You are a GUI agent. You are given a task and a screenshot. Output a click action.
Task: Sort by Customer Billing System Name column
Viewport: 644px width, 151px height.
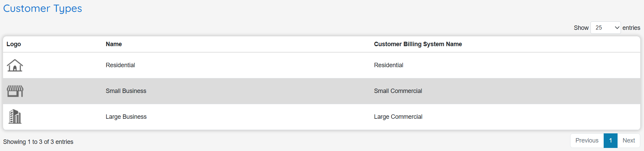point(418,44)
